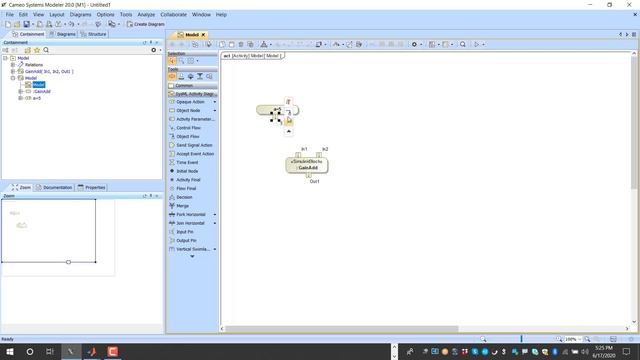The image size is (640, 360).
Task: Select the Object Node palette tool
Action: 188,110
